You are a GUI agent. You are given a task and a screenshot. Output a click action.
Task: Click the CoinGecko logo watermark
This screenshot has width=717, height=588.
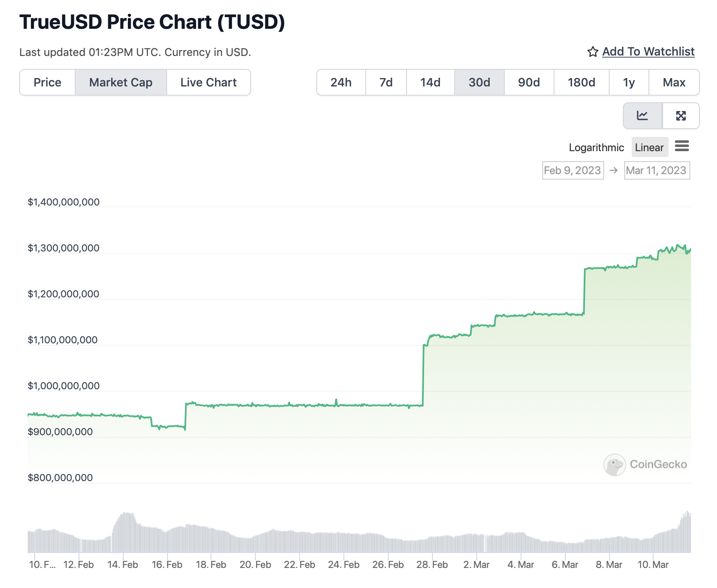coord(645,464)
